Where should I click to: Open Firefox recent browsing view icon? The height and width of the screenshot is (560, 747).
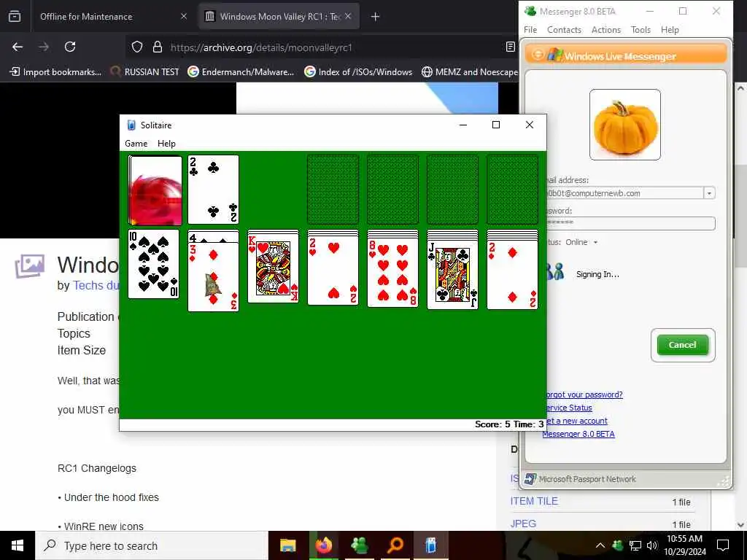pos(15,17)
